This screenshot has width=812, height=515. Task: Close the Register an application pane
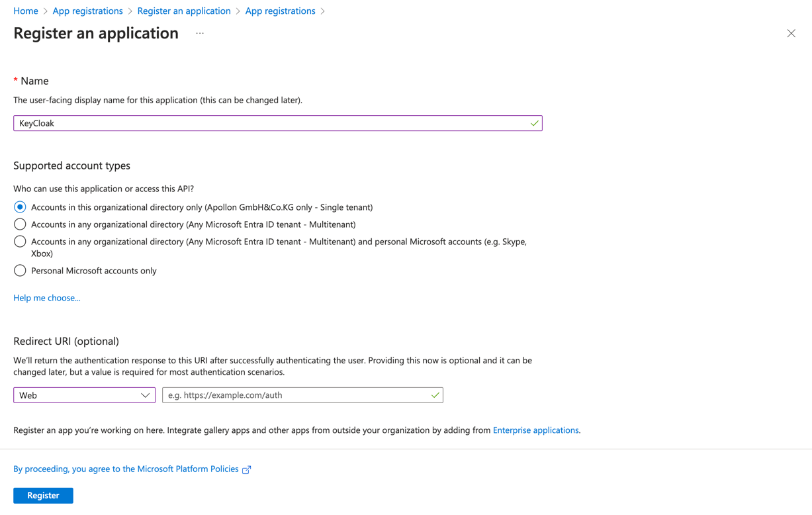[x=791, y=33]
